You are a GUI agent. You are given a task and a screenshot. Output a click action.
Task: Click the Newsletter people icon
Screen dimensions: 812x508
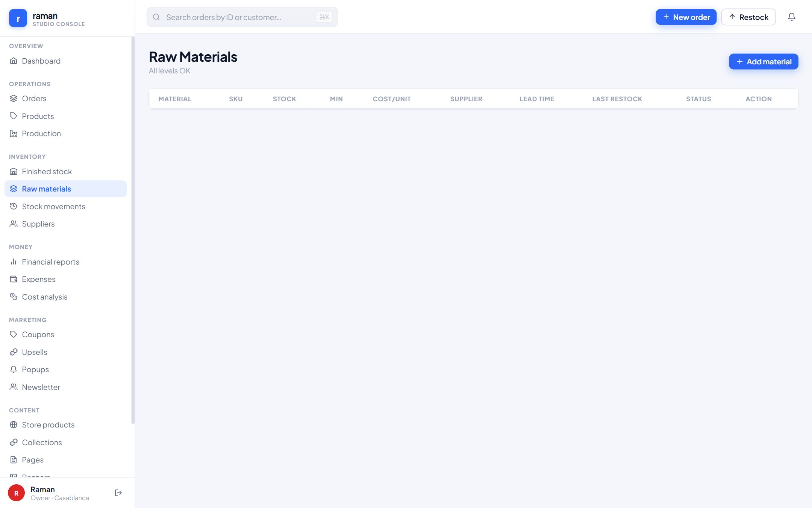click(x=14, y=387)
